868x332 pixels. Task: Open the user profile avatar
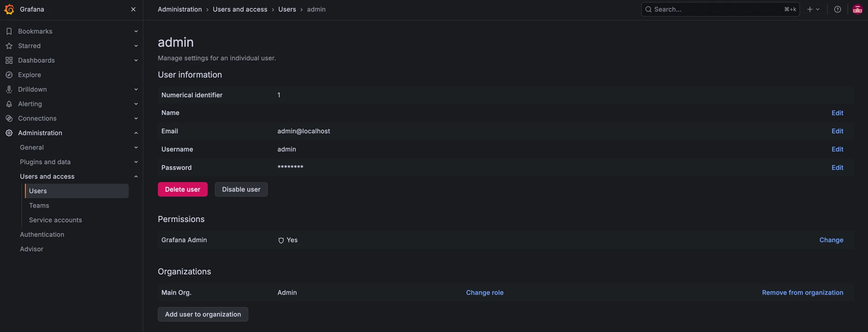tap(857, 9)
